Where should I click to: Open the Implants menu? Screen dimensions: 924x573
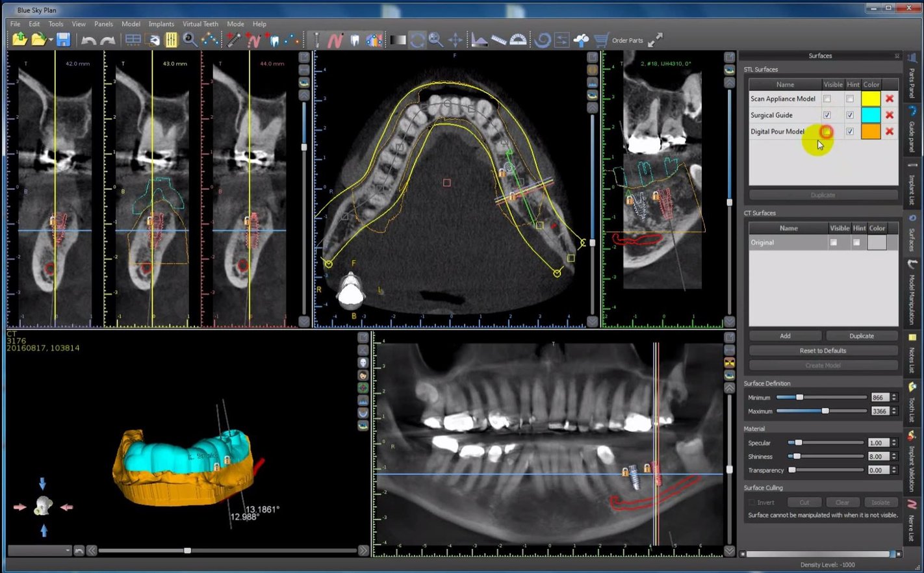[161, 24]
